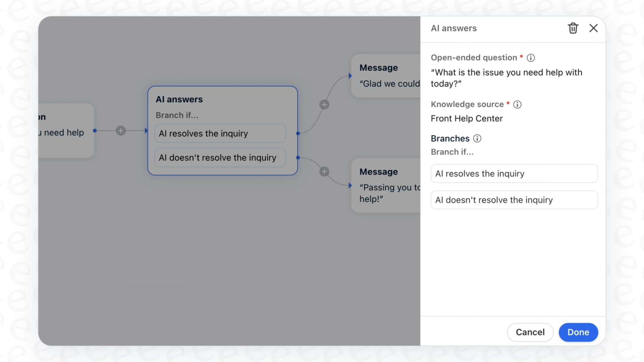Add step on the unresolved branch connector
Viewport: 644px width, 362px height.
[324, 172]
